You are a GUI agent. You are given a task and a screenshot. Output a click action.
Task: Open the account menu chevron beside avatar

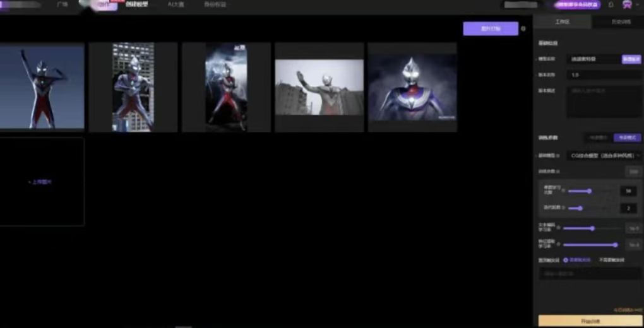pos(638,4)
